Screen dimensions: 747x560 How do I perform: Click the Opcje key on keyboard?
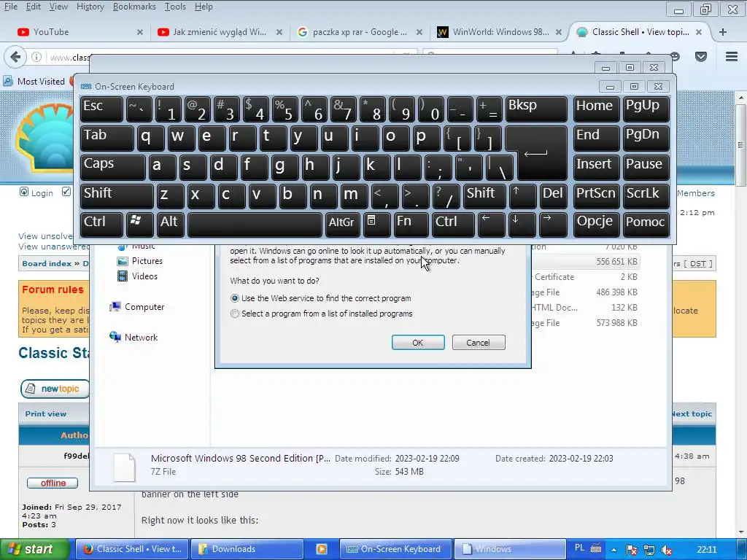click(x=596, y=225)
